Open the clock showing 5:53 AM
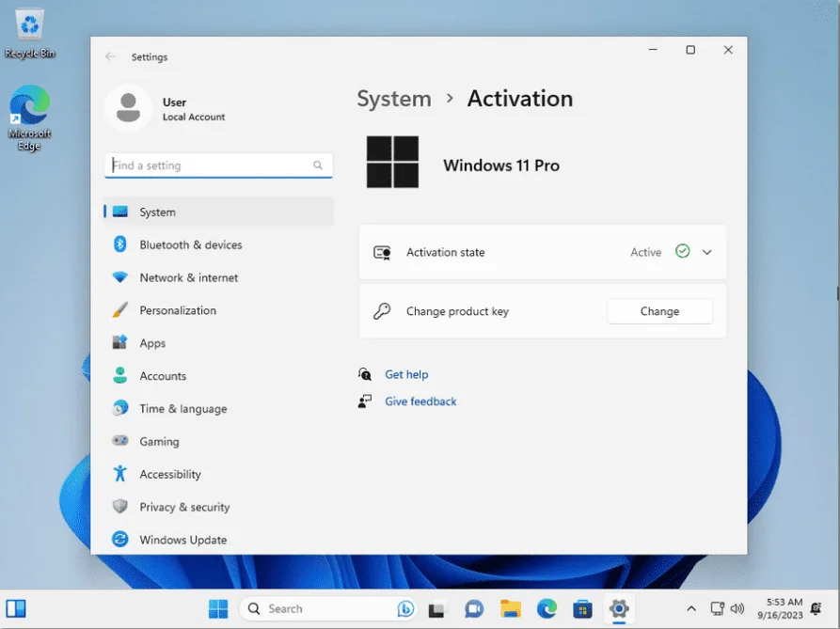Image resolution: width=840 pixels, height=629 pixels. pyautogui.click(x=780, y=608)
